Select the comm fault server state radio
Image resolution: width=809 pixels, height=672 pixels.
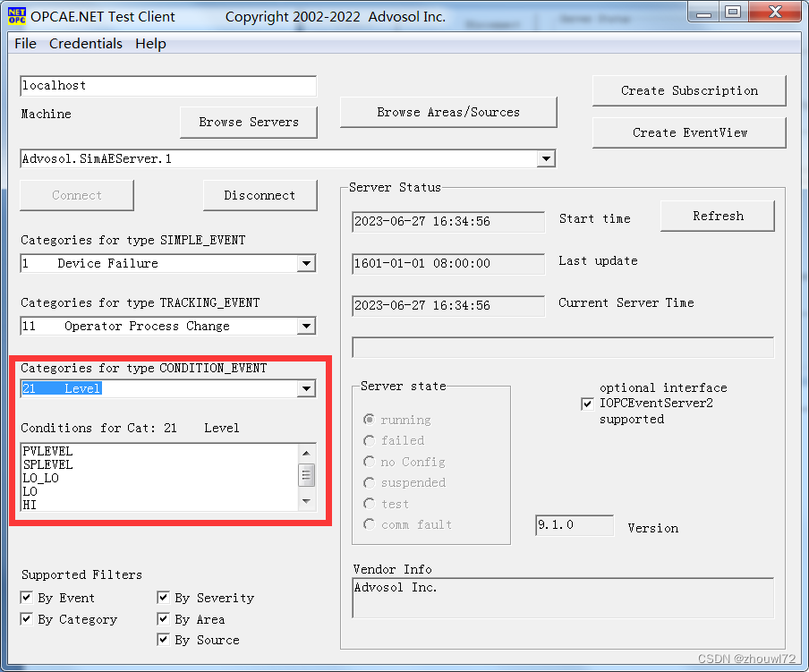tap(369, 525)
